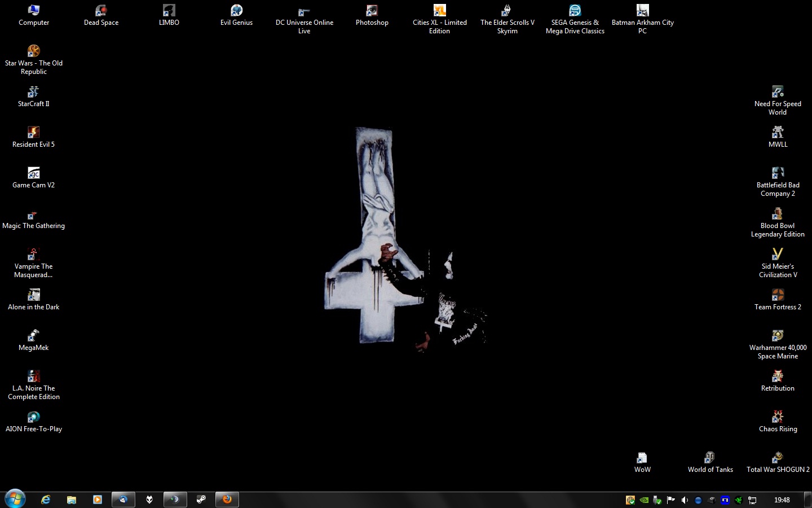Viewport: 812px width, 508px height.
Task: Select the Chaos Rising shortcut
Action: (x=778, y=422)
